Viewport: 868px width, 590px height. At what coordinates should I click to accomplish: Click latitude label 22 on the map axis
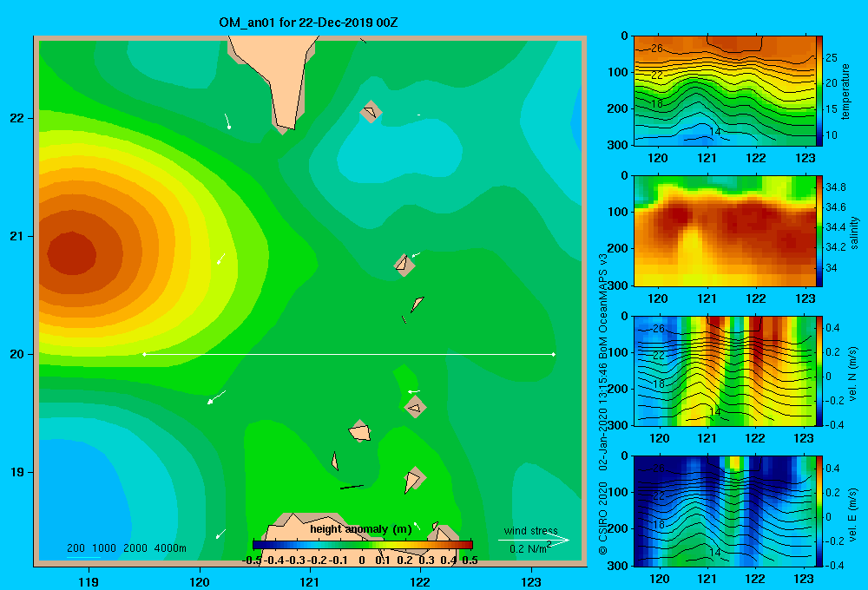17,118
